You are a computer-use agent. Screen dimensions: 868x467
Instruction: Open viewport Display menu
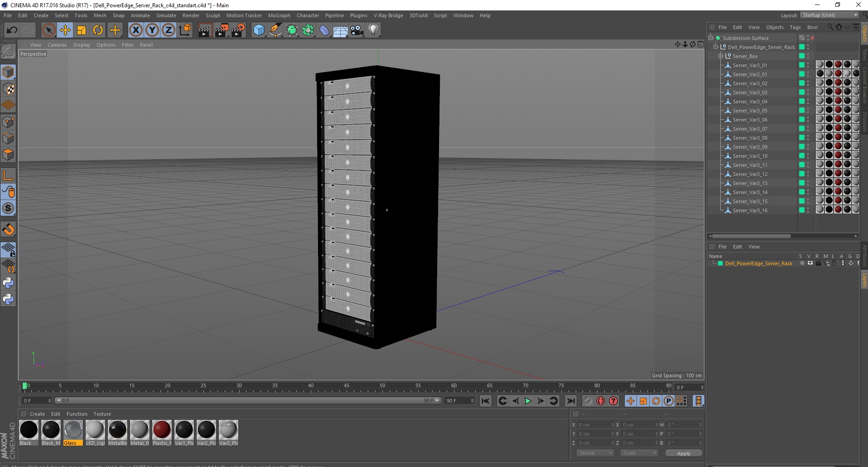point(82,45)
